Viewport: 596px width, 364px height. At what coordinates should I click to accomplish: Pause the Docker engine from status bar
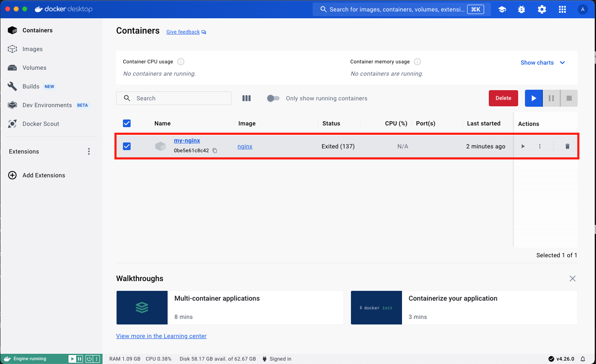80,359
